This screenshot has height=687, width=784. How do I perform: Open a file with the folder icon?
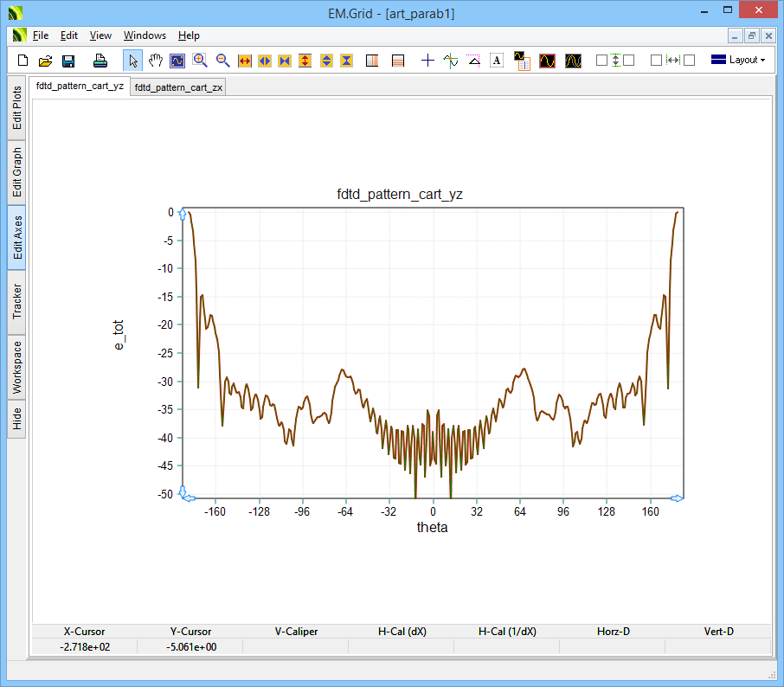coord(46,61)
